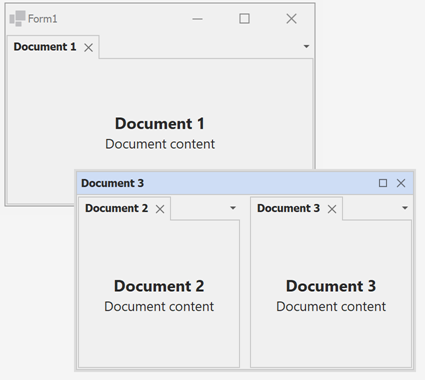Click the Document 1 heading text

pos(160,124)
